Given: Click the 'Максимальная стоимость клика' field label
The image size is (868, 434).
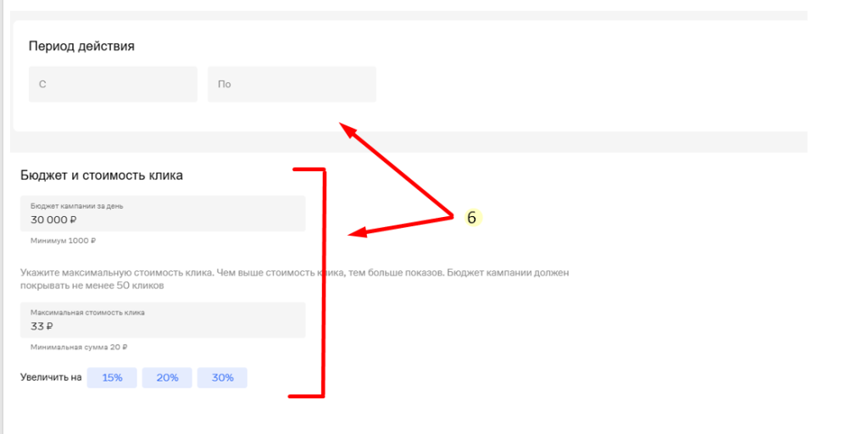Looking at the screenshot, I should pyautogui.click(x=87, y=313).
